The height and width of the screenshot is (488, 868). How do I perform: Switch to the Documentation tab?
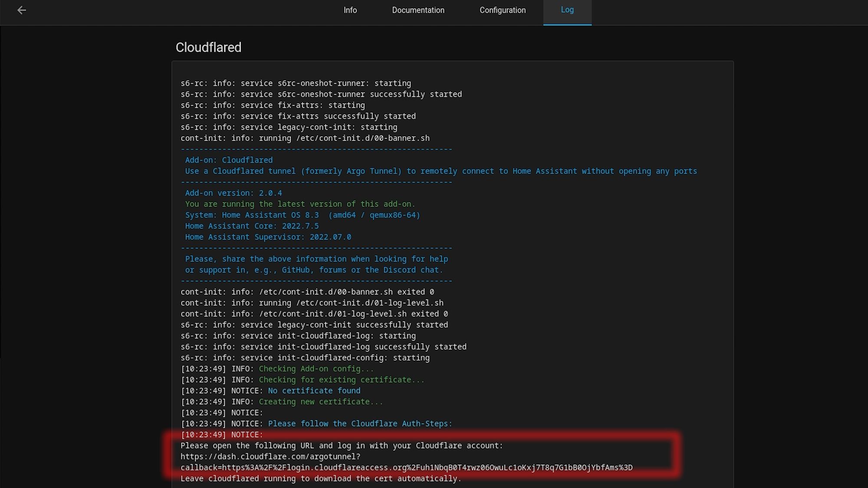coord(418,10)
